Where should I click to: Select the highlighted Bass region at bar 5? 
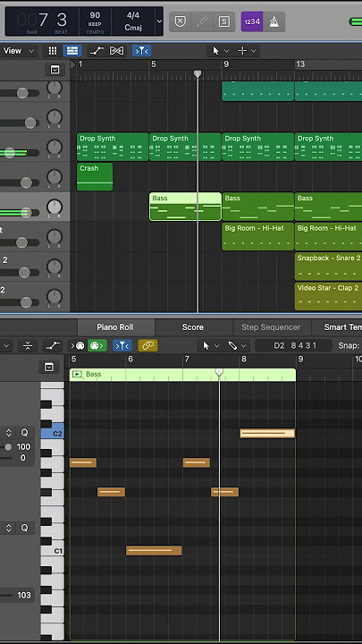pos(185,207)
